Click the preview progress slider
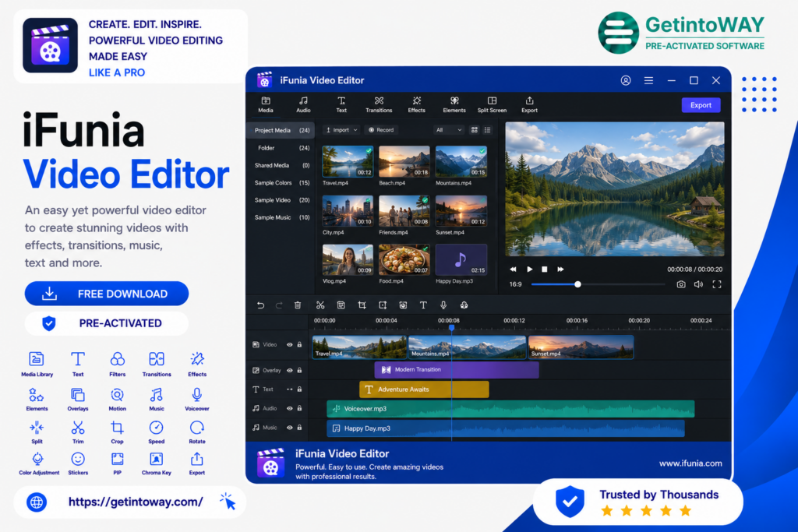Viewport: 798px width, 532px height. [x=598, y=284]
